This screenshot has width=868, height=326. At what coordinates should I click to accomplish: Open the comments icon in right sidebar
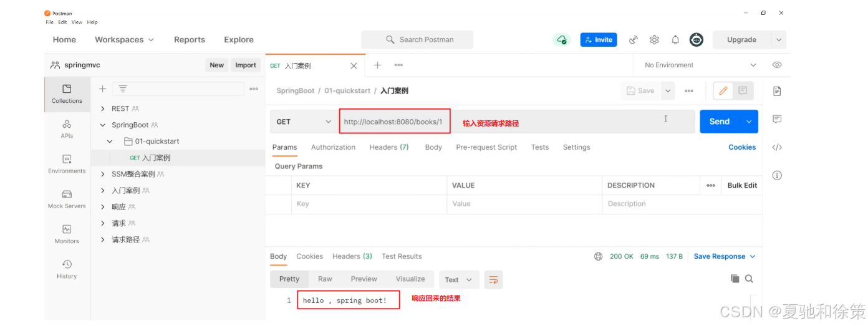point(777,119)
